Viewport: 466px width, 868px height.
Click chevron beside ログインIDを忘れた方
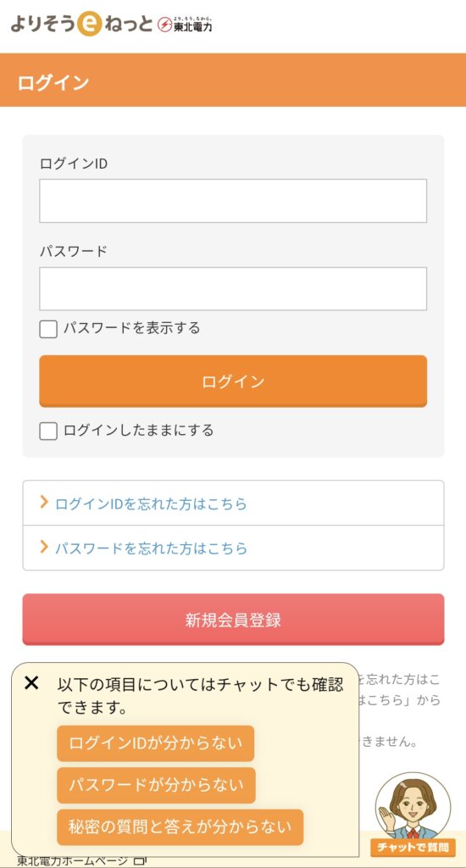[x=44, y=502]
